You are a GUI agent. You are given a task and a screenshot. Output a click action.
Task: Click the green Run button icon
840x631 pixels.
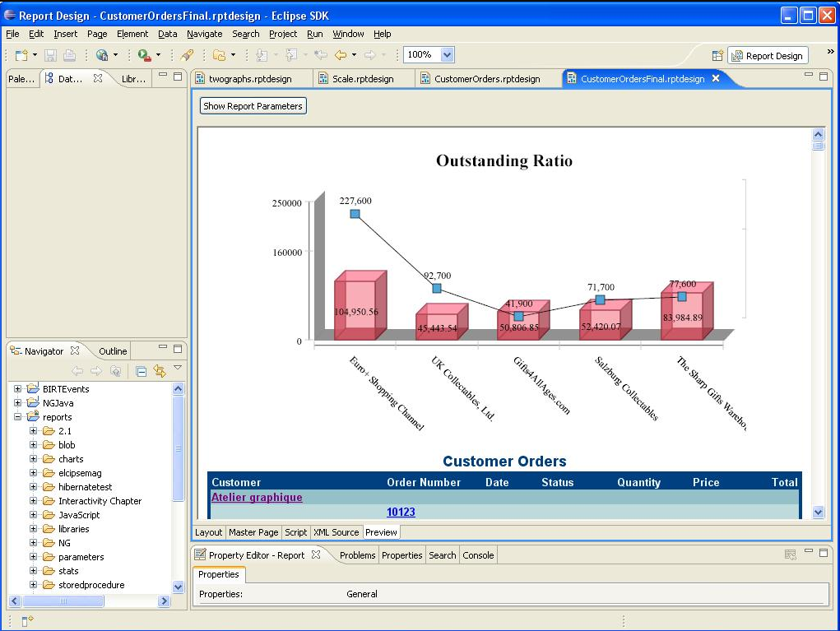click(x=144, y=55)
